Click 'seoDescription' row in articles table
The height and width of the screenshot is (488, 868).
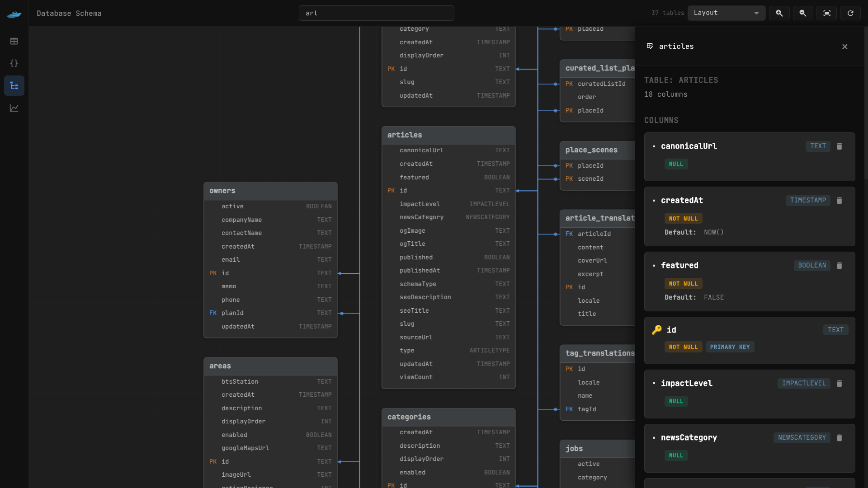coord(448,297)
